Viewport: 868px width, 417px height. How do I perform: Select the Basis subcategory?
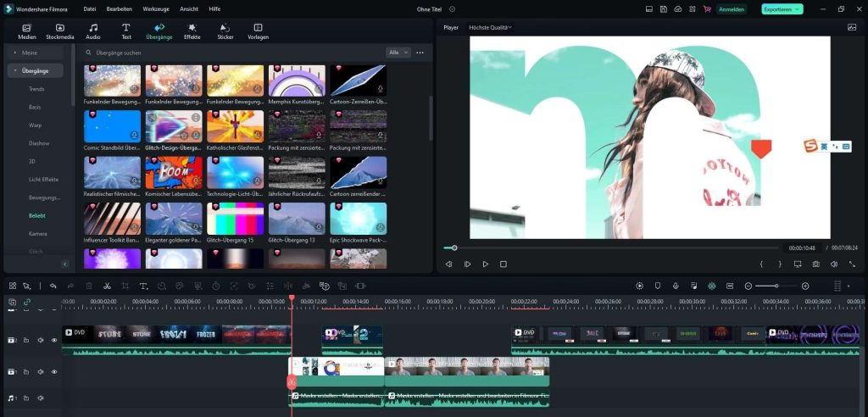[35, 107]
